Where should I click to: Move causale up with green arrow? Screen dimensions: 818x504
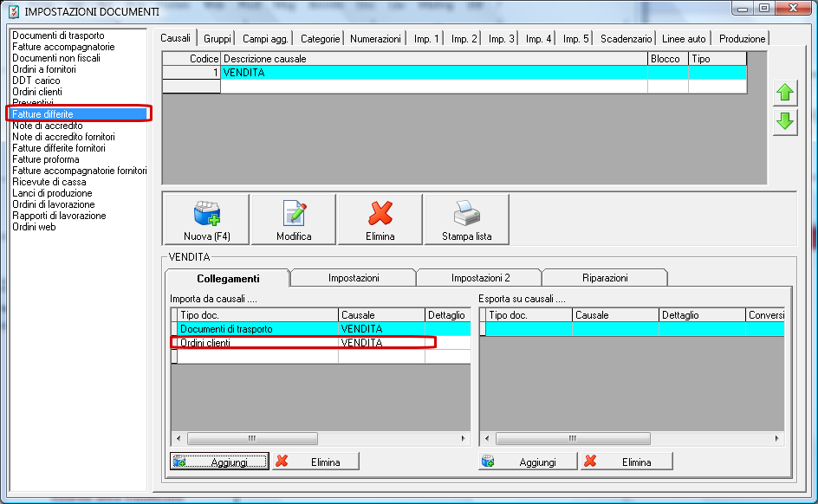click(x=785, y=94)
